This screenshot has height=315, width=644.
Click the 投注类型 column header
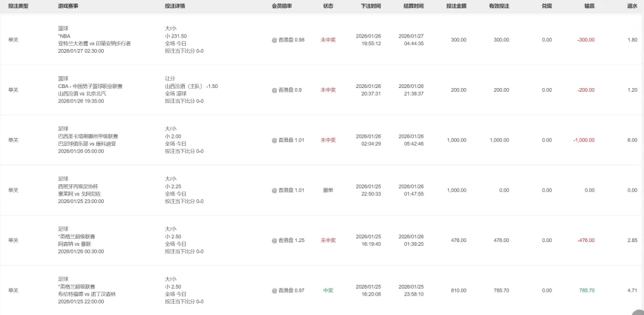click(18, 6)
